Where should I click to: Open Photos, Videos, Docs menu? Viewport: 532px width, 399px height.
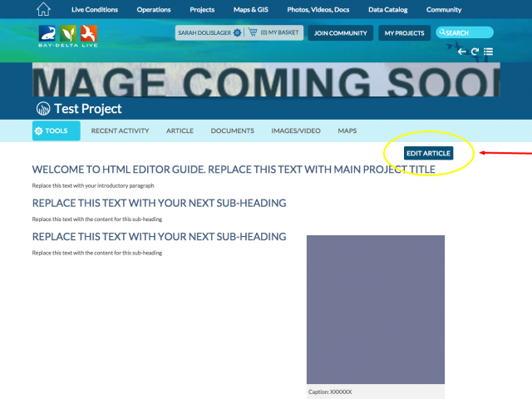318,9
